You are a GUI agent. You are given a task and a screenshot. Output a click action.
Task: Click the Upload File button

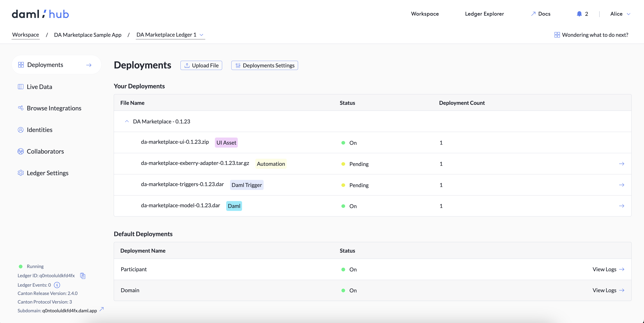201,65
